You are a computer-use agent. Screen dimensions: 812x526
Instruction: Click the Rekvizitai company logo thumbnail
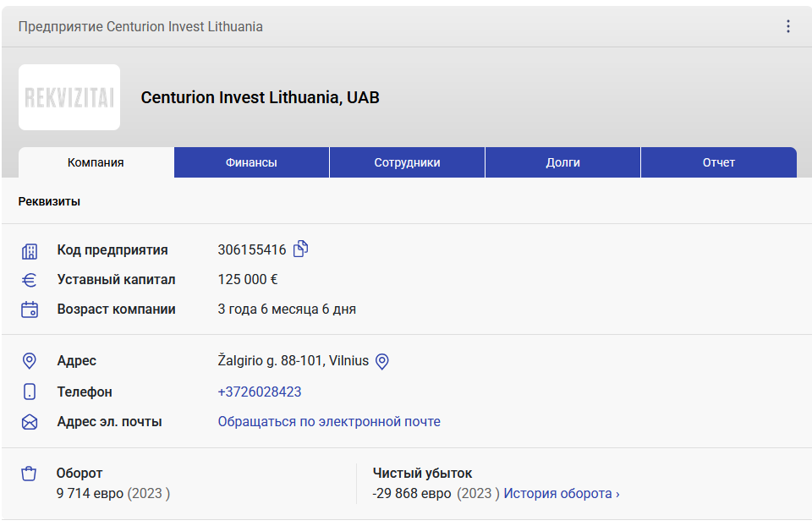coord(69,97)
